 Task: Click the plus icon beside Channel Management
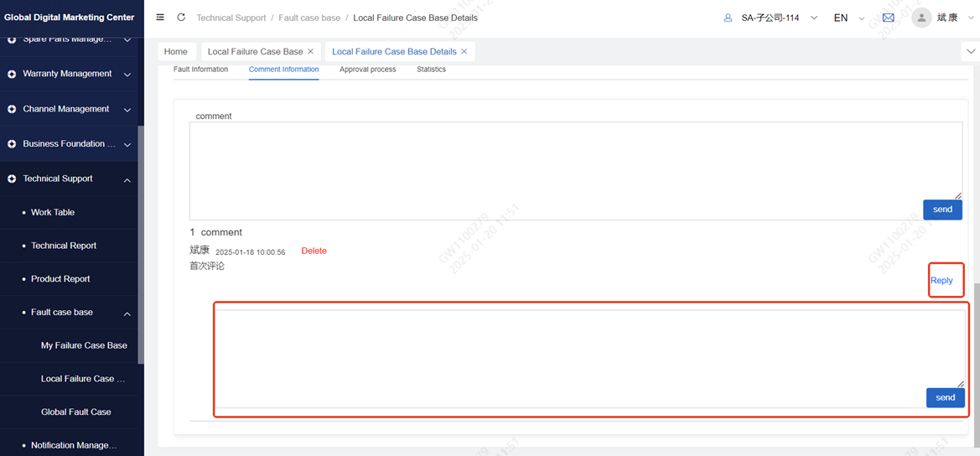point(12,109)
